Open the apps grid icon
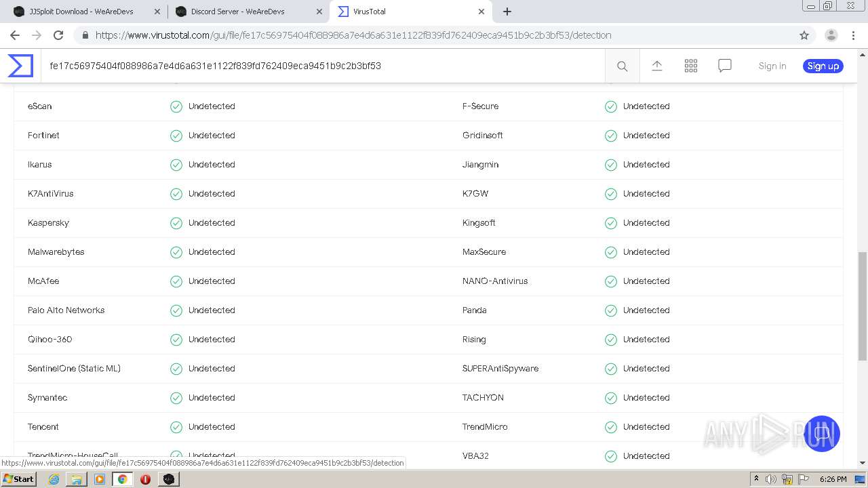 pos(691,66)
